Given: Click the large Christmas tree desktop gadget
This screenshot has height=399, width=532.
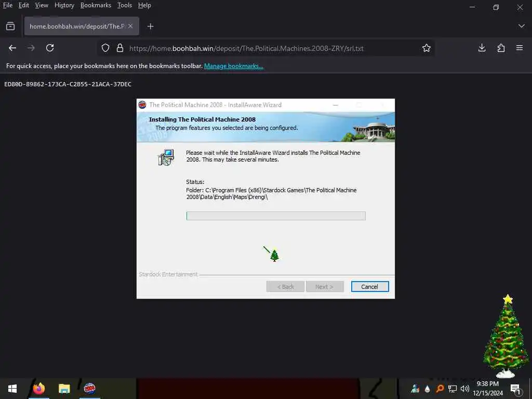Looking at the screenshot, I should [506, 336].
